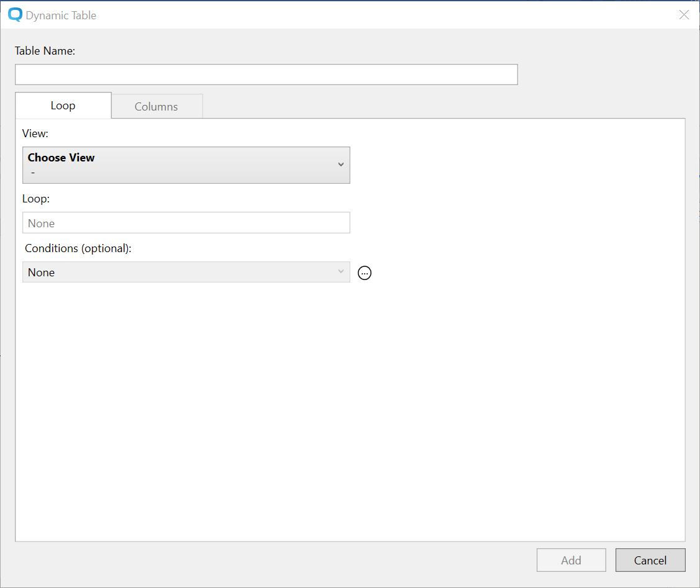Open the Choose View dropdown
Screen dimensions: 700x588
coord(186,165)
